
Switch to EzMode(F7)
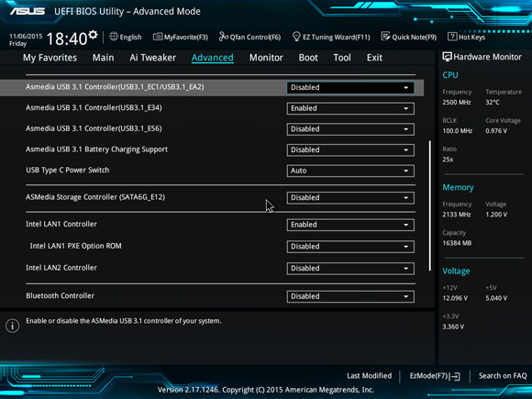(435, 376)
